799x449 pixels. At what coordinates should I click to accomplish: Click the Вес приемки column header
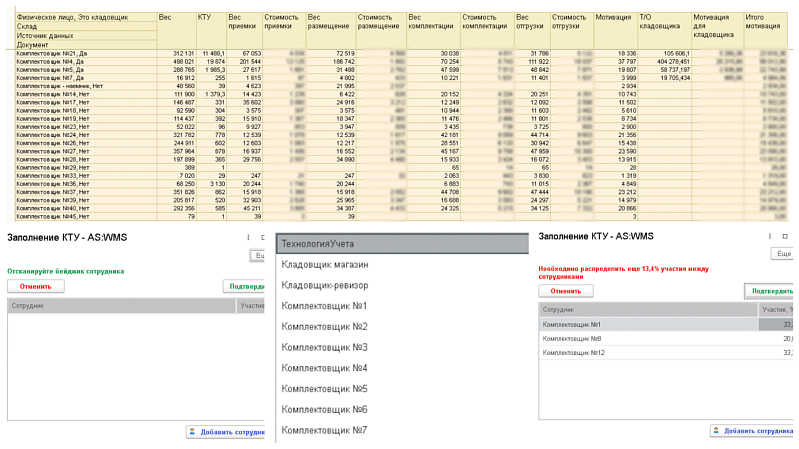coord(244,31)
